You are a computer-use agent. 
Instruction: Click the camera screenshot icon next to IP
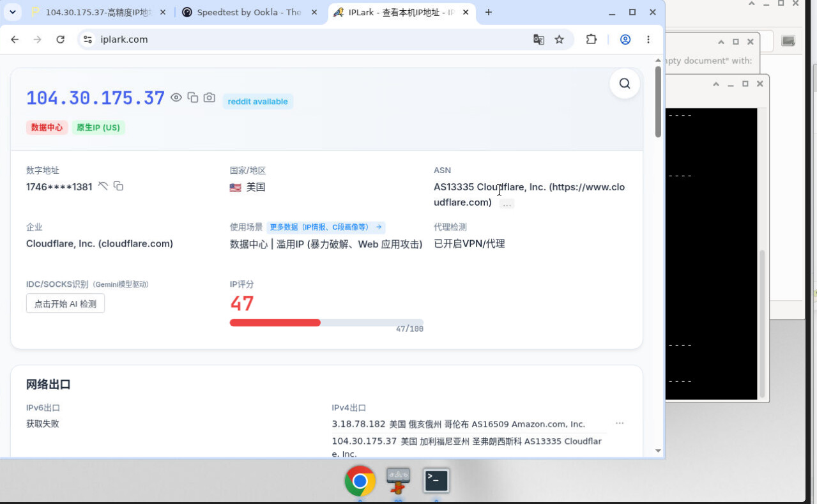[x=210, y=98]
